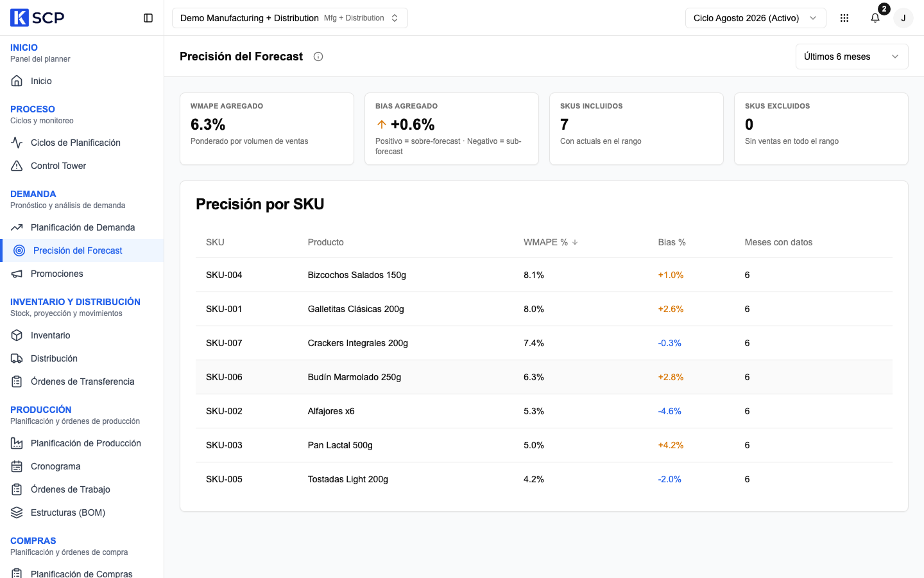Click the Órdenes de Trabajo clipboard icon
924x578 pixels.
click(17, 489)
